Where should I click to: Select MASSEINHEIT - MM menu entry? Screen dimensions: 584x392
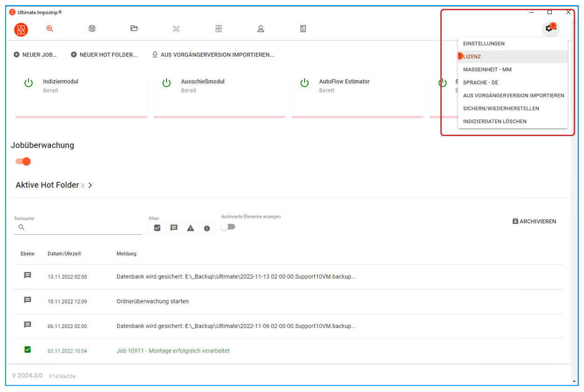[487, 69]
